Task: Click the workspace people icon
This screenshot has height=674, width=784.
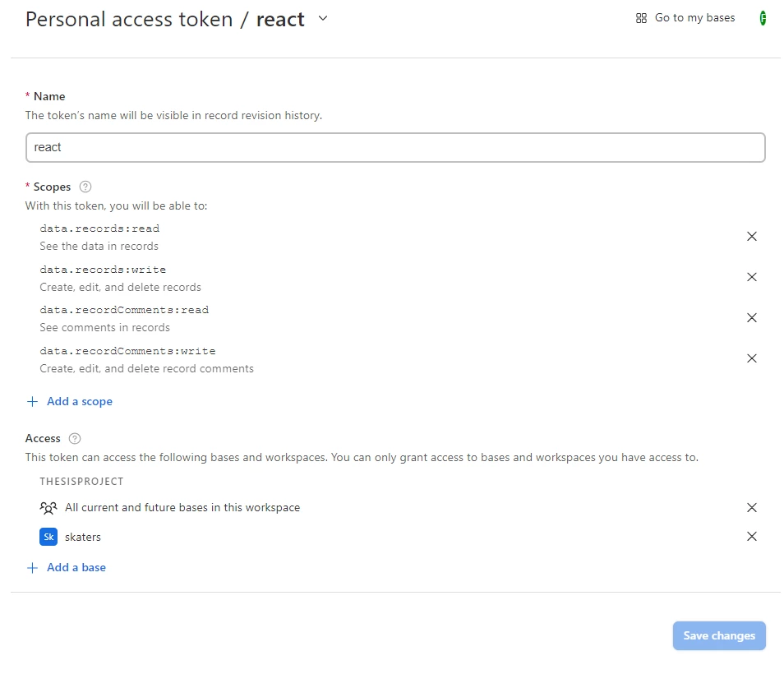Action: (48, 508)
